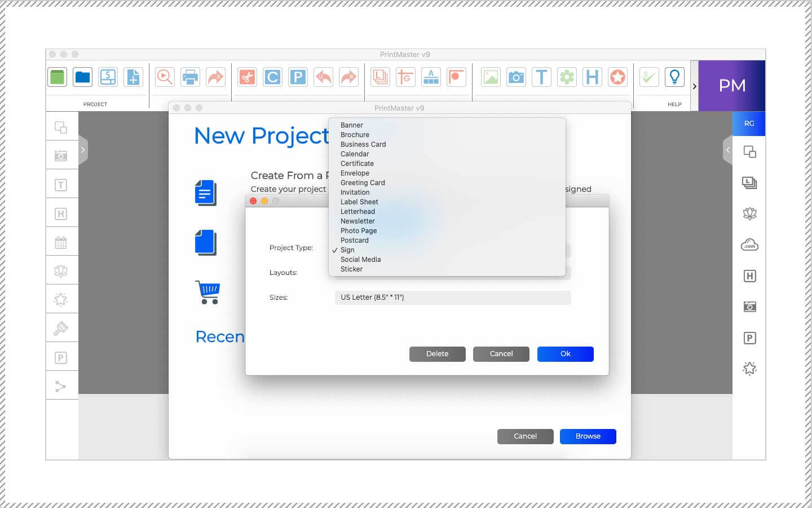The width and height of the screenshot is (812, 508).
Task: Click the Copy 'C' toolbar icon
Action: (x=272, y=77)
